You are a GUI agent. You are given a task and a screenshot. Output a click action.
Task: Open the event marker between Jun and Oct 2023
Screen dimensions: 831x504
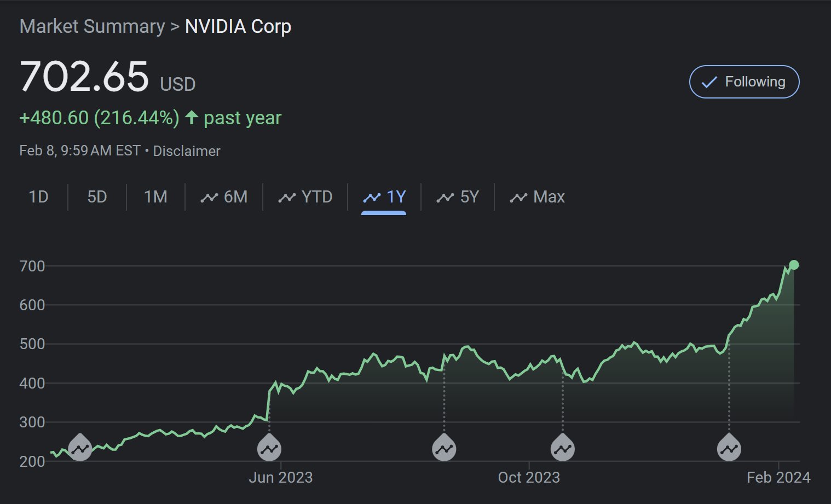tap(444, 448)
